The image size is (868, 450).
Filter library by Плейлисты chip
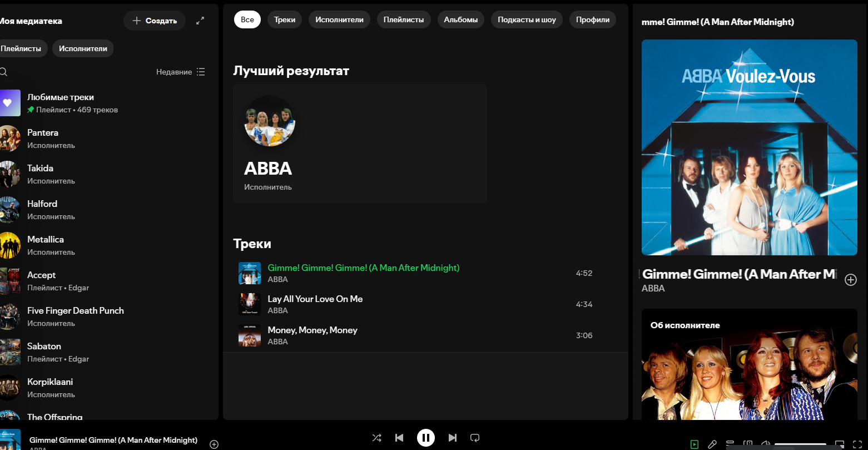click(22, 48)
